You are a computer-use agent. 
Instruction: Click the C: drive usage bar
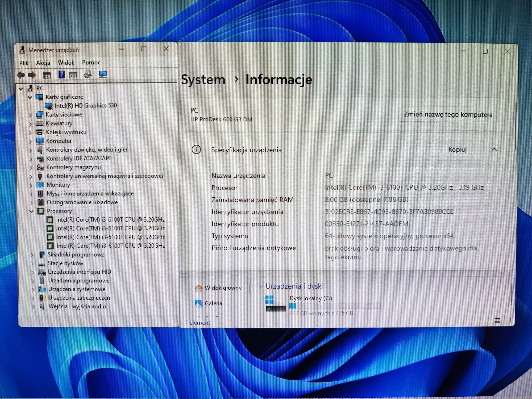point(335,306)
